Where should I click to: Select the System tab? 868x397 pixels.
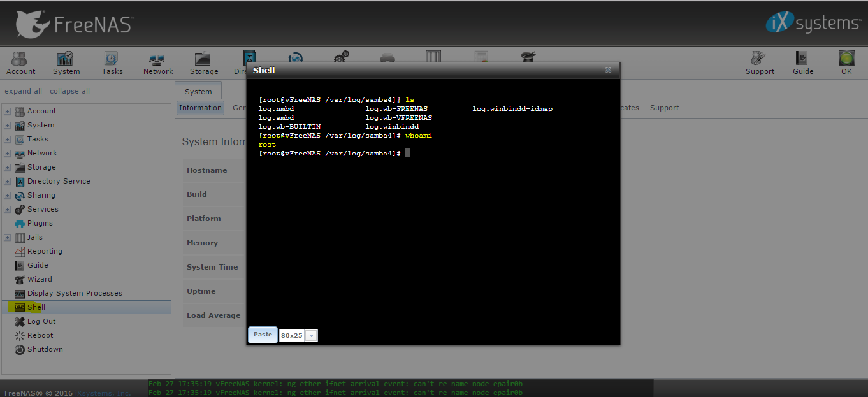tap(198, 91)
